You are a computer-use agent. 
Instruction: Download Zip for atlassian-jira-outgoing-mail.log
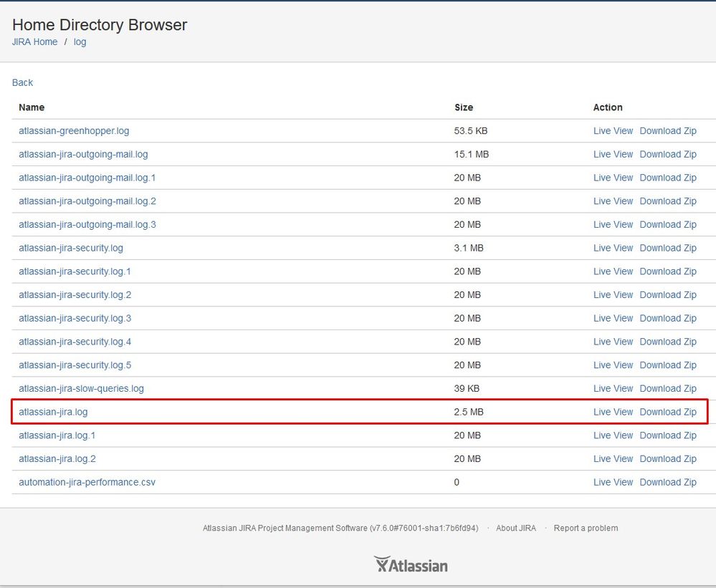(668, 154)
